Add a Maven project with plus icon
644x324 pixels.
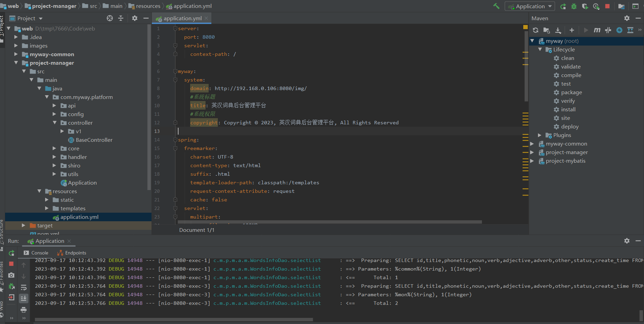(x=572, y=30)
